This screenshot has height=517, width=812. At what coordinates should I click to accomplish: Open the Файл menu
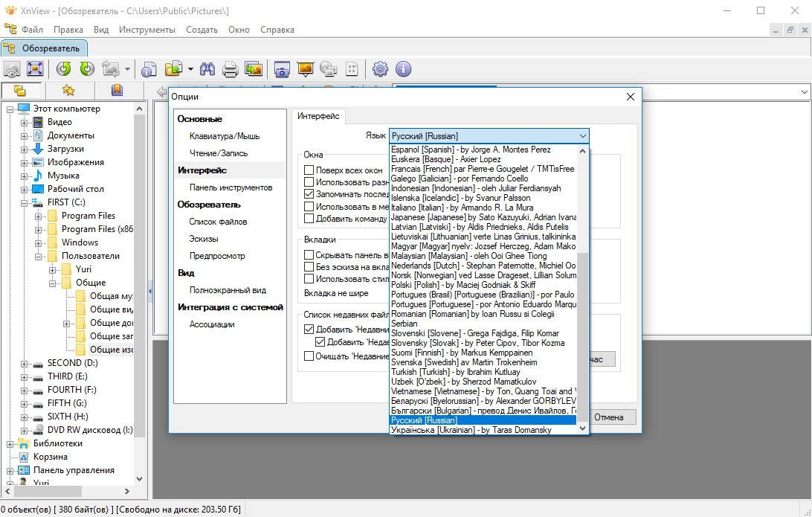[32, 30]
